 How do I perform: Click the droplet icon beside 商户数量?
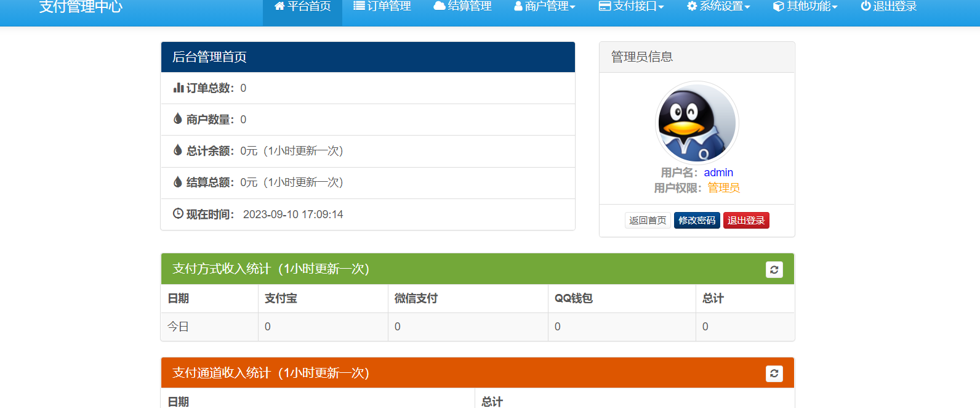[x=178, y=119]
